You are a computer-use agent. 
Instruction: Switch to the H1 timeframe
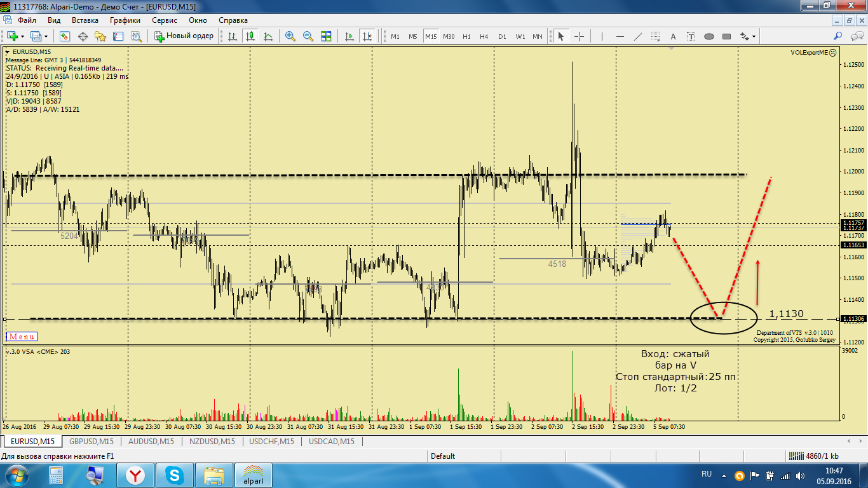point(466,36)
